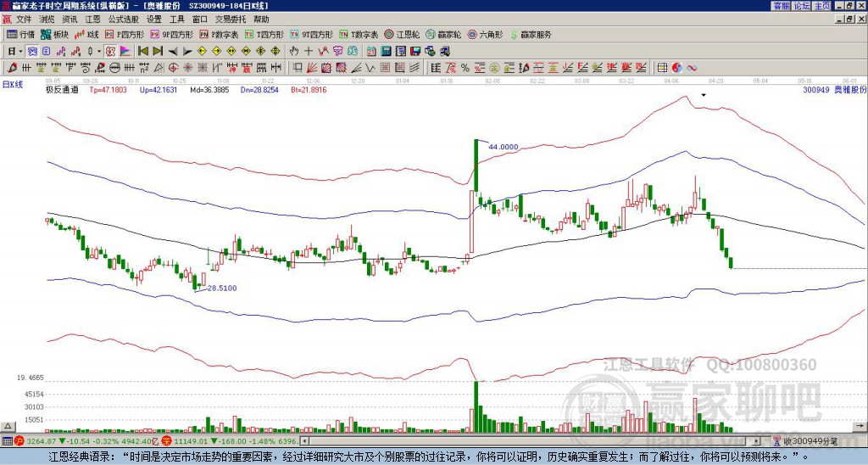Click the blue infinity wave icon
Viewport: 868px width, 465px height.
692,68
